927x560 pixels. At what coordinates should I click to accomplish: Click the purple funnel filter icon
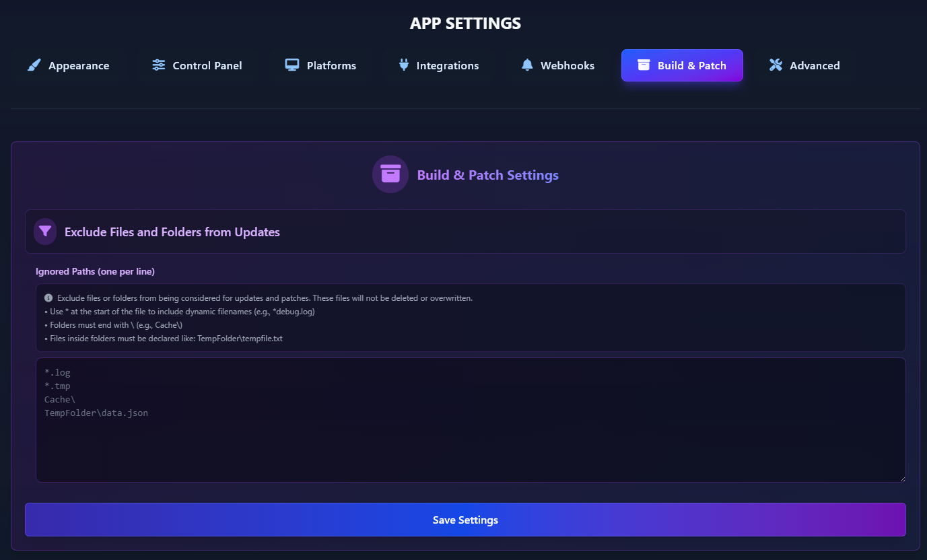coord(45,232)
